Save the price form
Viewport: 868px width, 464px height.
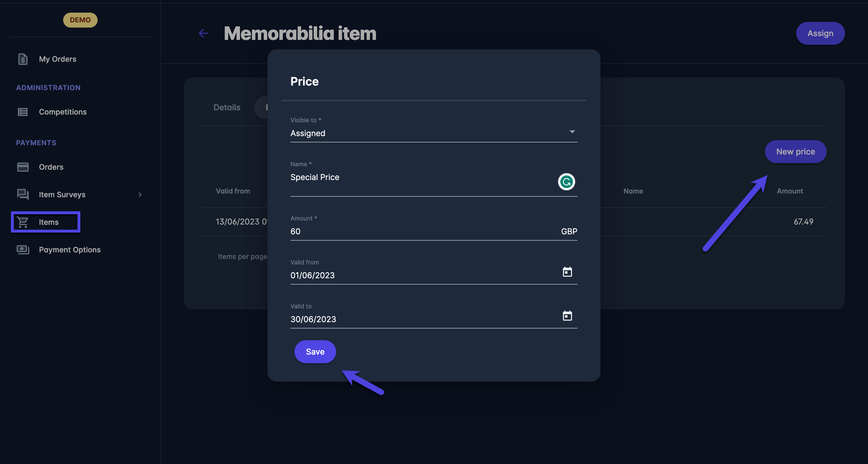point(315,352)
